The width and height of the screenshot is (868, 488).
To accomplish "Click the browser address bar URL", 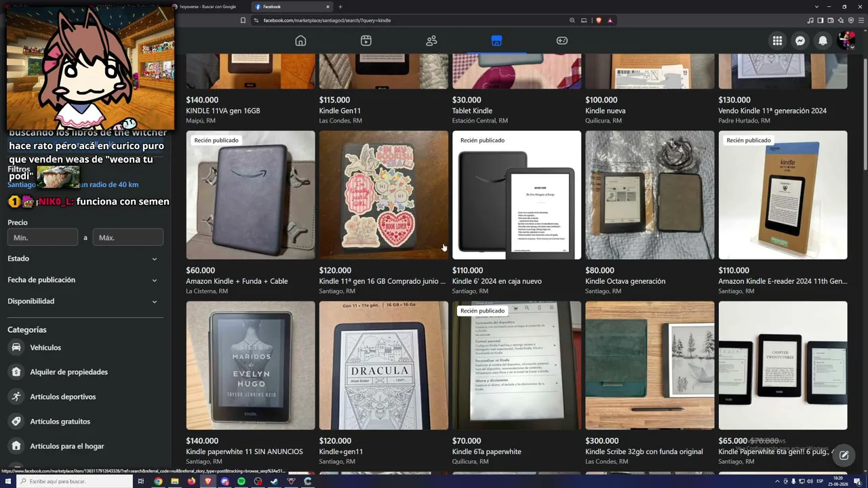I will click(327, 20).
